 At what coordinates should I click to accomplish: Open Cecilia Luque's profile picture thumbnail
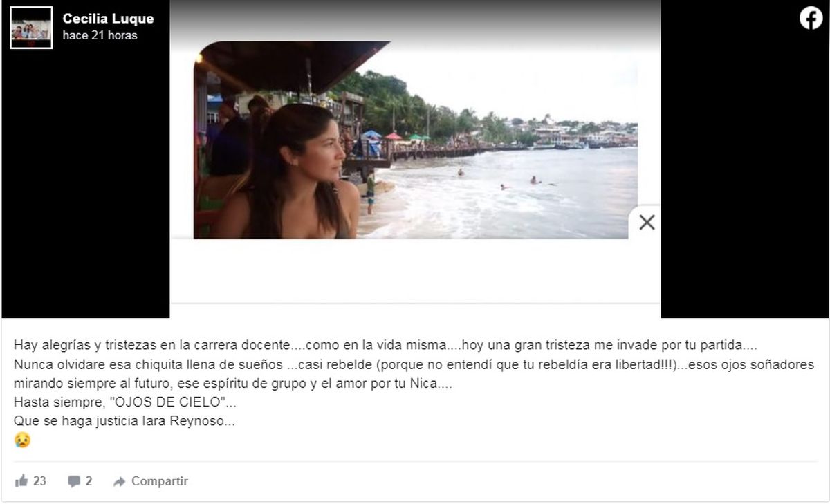tap(31, 28)
